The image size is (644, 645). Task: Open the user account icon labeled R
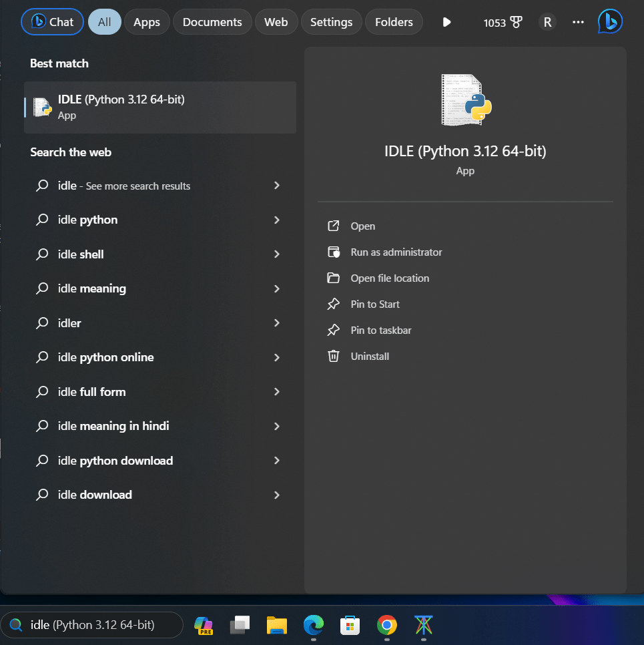click(x=547, y=21)
